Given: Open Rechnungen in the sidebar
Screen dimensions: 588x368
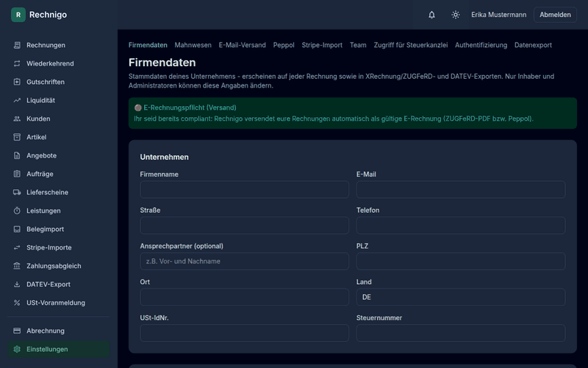Looking at the screenshot, I should point(59,45).
